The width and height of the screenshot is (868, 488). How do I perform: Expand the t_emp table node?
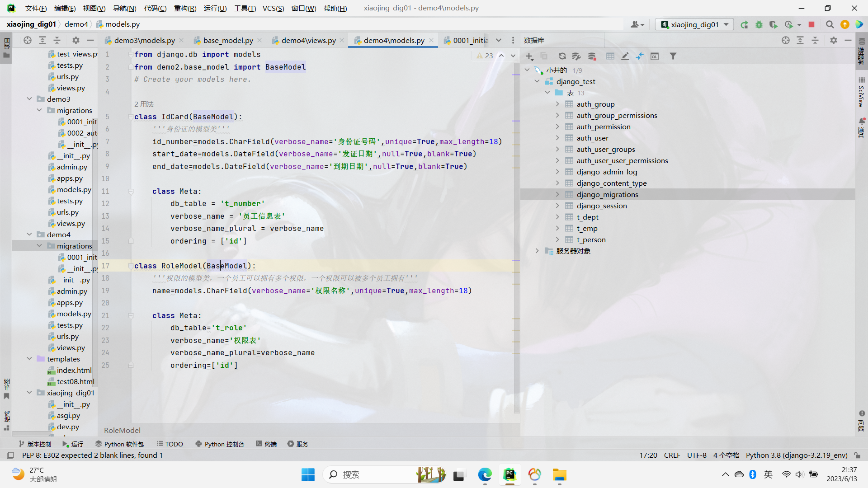(557, 228)
